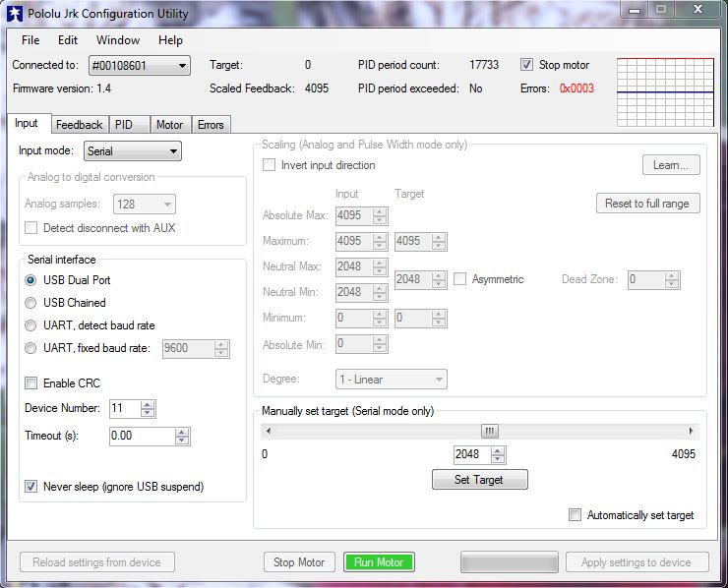The height and width of the screenshot is (588, 728).
Task: Click the Timeout (s) input field
Action: (x=142, y=436)
